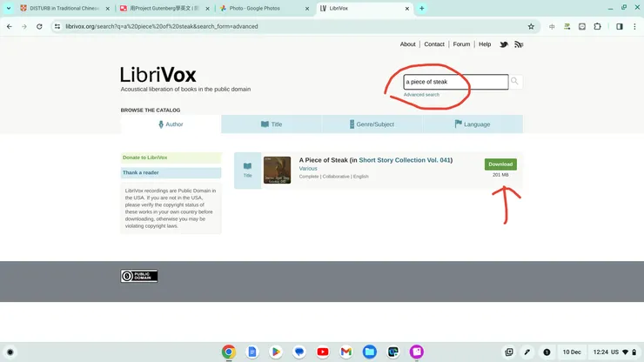Open the launcher circle button
The height and width of the screenshot is (362, 644).
10,352
